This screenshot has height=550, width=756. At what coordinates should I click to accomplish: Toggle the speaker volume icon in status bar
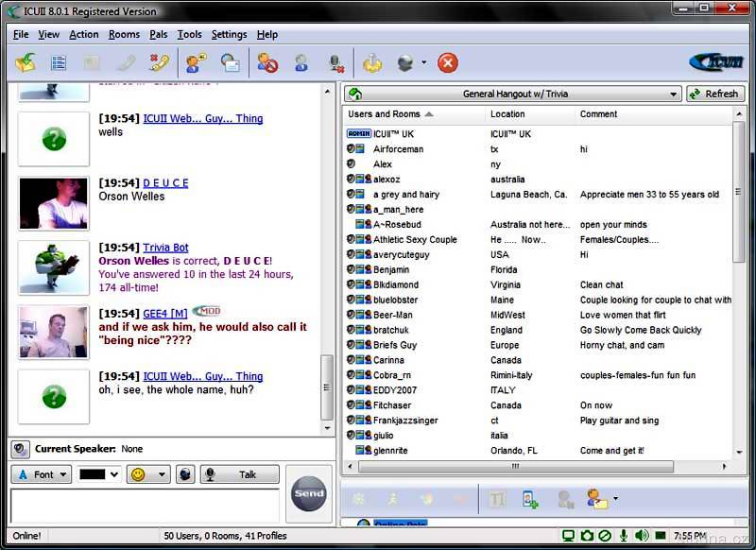[x=642, y=536]
